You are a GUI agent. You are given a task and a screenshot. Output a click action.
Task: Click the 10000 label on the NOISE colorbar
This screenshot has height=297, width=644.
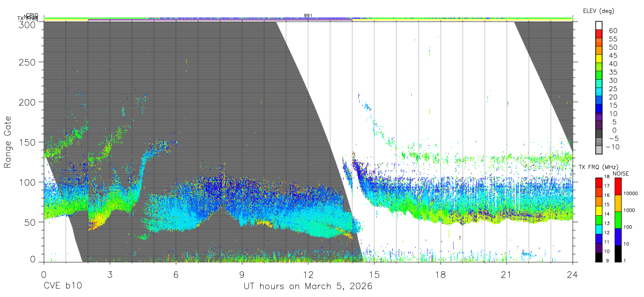[x=631, y=193]
